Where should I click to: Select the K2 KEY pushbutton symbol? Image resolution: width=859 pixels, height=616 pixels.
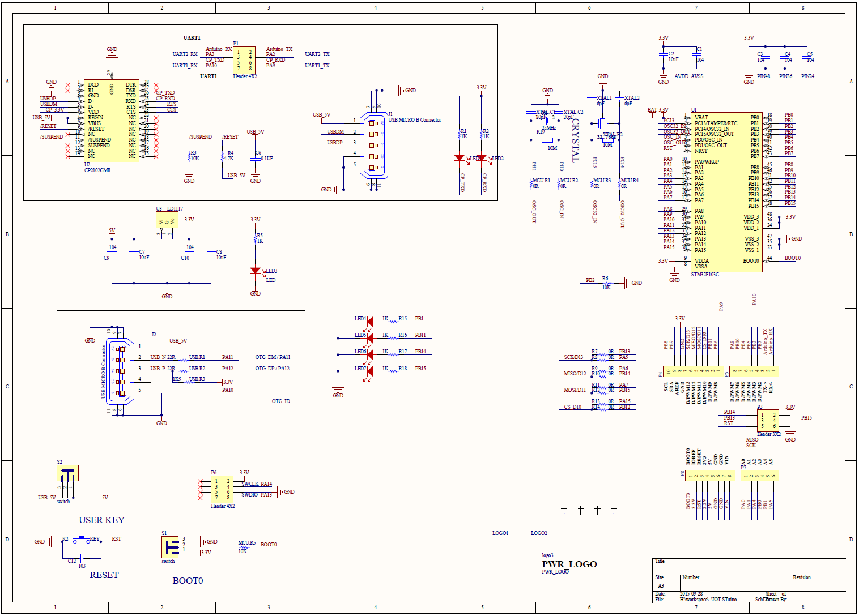pyautogui.click(x=82, y=540)
